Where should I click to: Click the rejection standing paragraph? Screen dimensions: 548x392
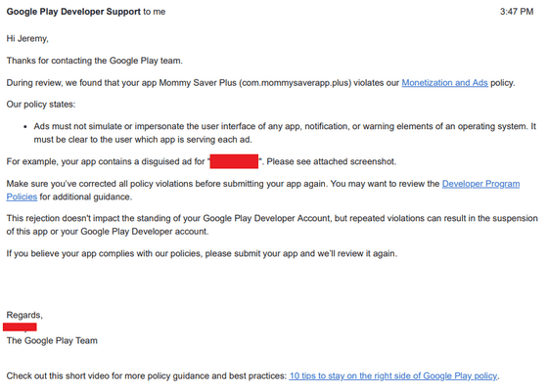pos(272,225)
